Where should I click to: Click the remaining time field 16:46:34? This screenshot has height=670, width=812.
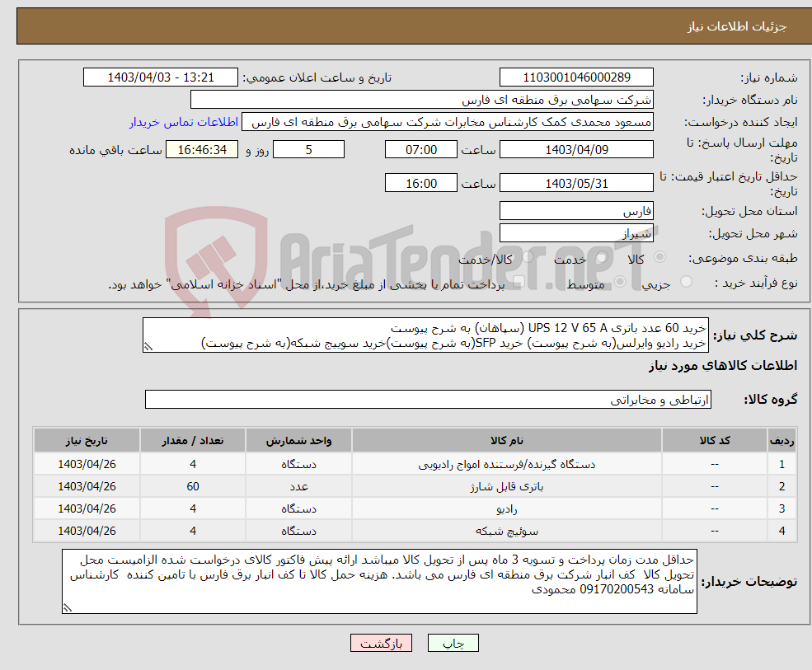[202, 150]
